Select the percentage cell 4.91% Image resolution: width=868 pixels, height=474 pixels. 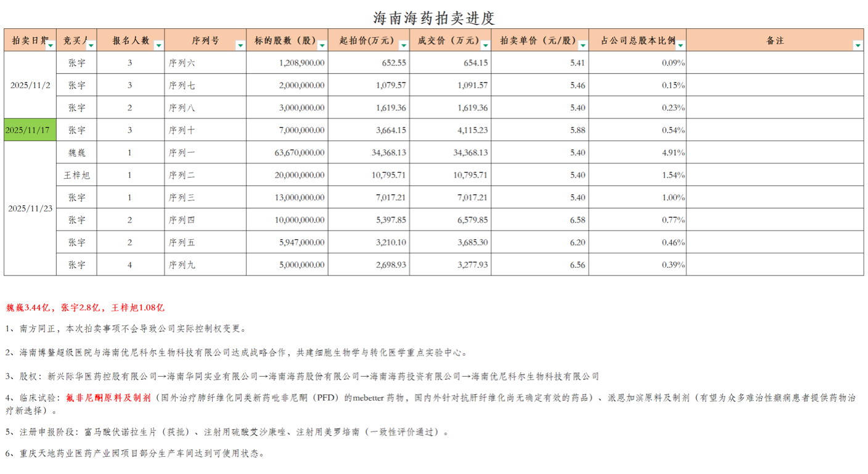pyautogui.click(x=637, y=152)
